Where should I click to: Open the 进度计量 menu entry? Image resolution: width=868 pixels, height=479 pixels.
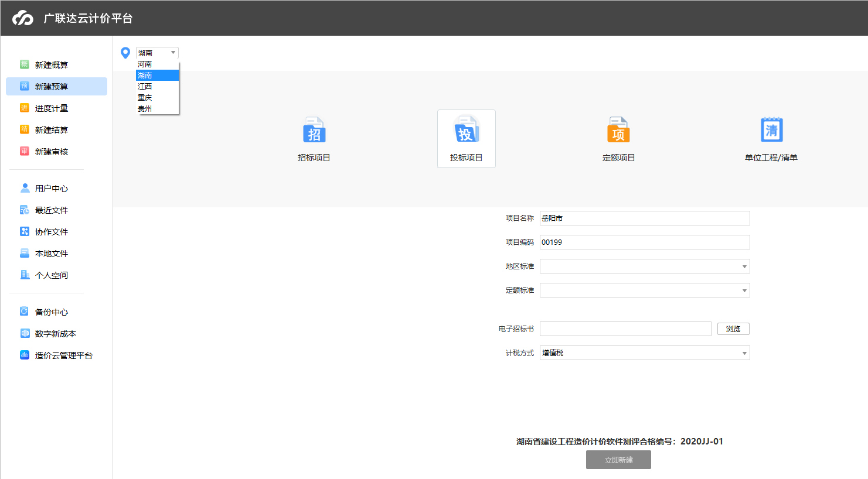(52, 108)
